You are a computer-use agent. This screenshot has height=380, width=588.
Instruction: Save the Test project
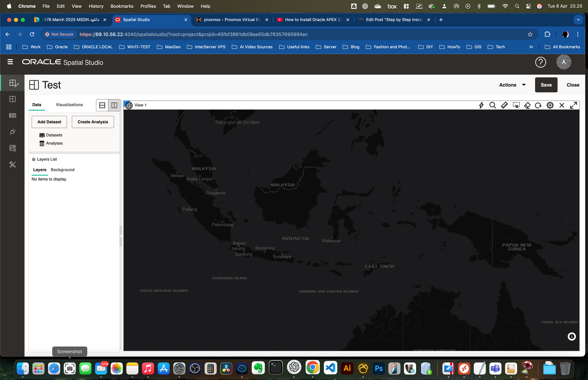click(546, 85)
